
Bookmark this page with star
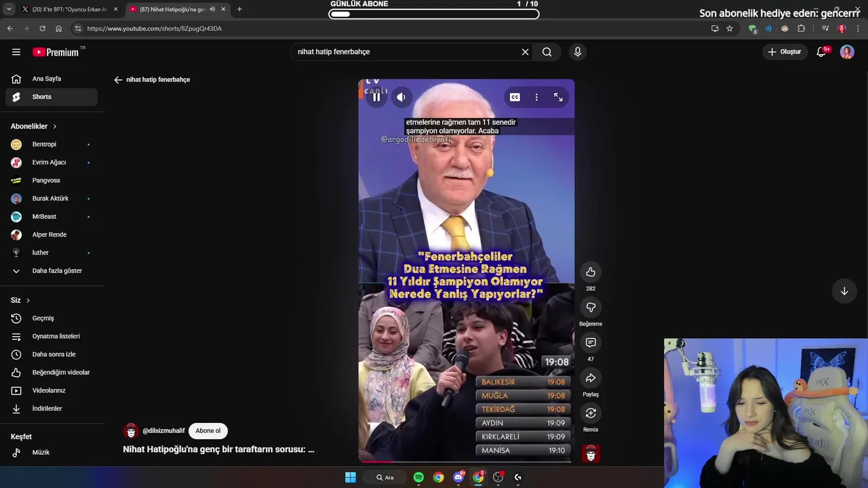point(730,28)
